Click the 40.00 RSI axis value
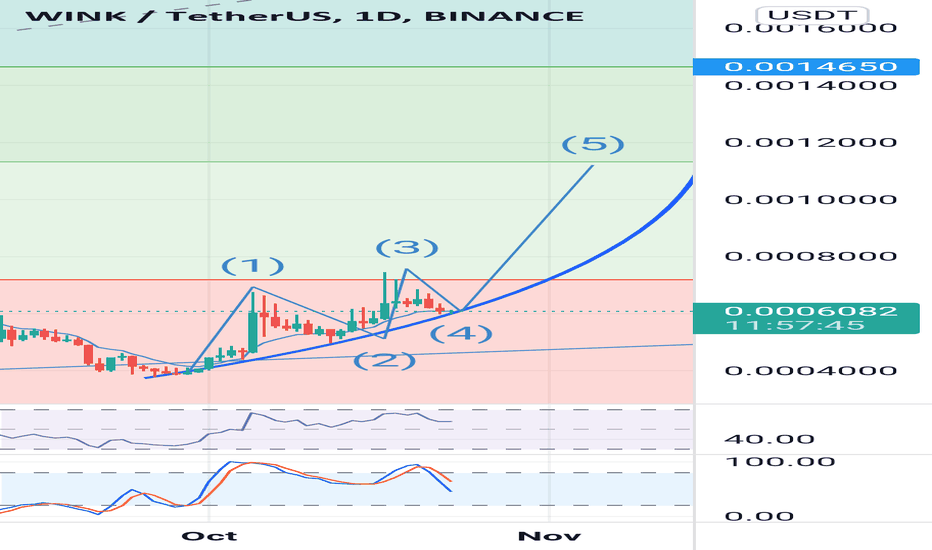The width and height of the screenshot is (932, 550). tap(769, 439)
